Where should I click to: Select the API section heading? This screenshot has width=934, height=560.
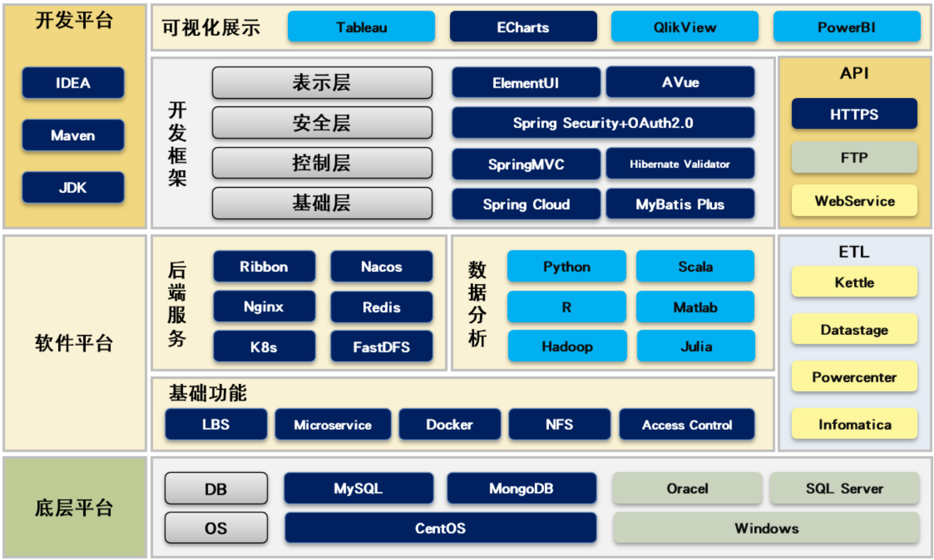(854, 73)
